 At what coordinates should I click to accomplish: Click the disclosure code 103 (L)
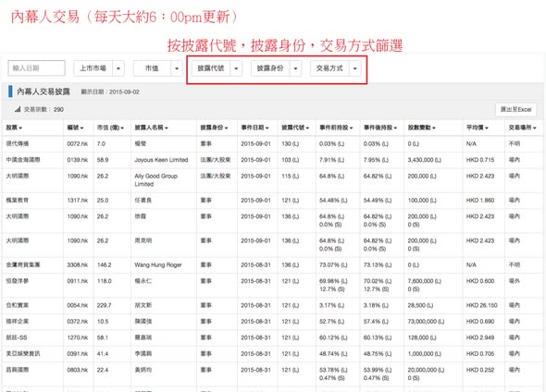290,160
